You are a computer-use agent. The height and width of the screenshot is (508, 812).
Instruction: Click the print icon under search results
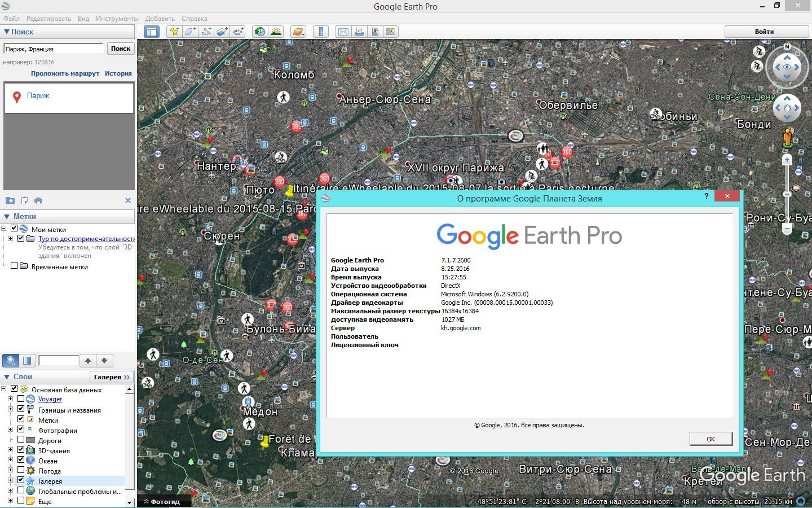[x=38, y=200]
